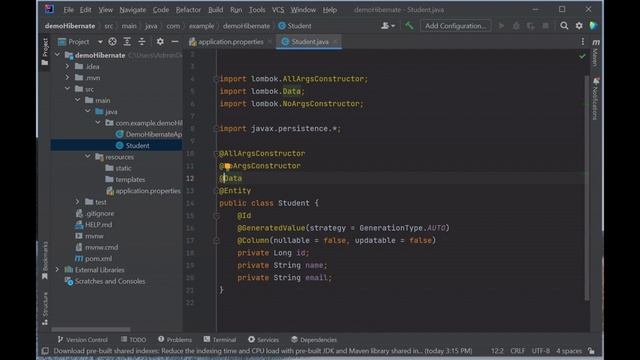This screenshot has width=640, height=360.
Task: Toggle the Project tool window stripe button
Action: (45, 52)
